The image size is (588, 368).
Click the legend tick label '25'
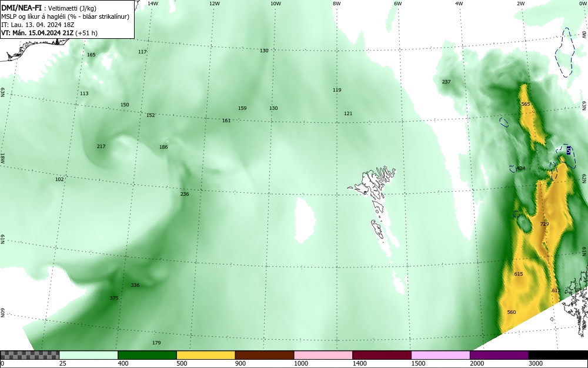(63, 363)
